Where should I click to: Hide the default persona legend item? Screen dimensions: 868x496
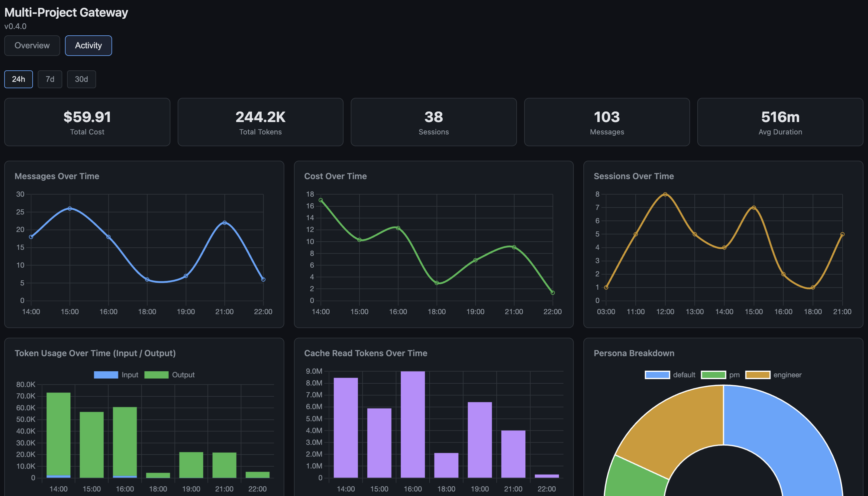657,375
